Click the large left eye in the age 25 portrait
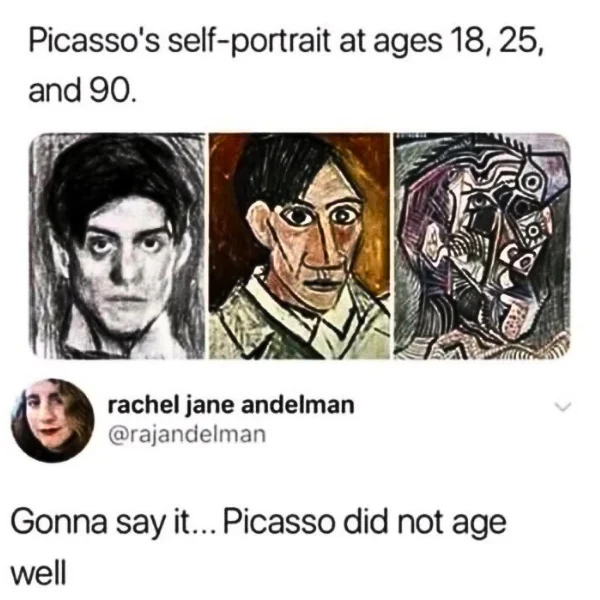Viewport: 600px width, 600px height. tap(298, 218)
